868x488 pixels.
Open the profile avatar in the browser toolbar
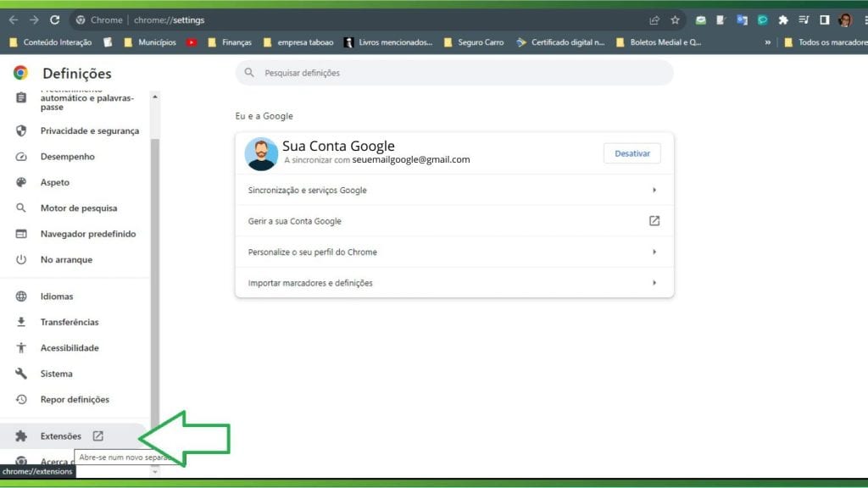click(845, 20)
